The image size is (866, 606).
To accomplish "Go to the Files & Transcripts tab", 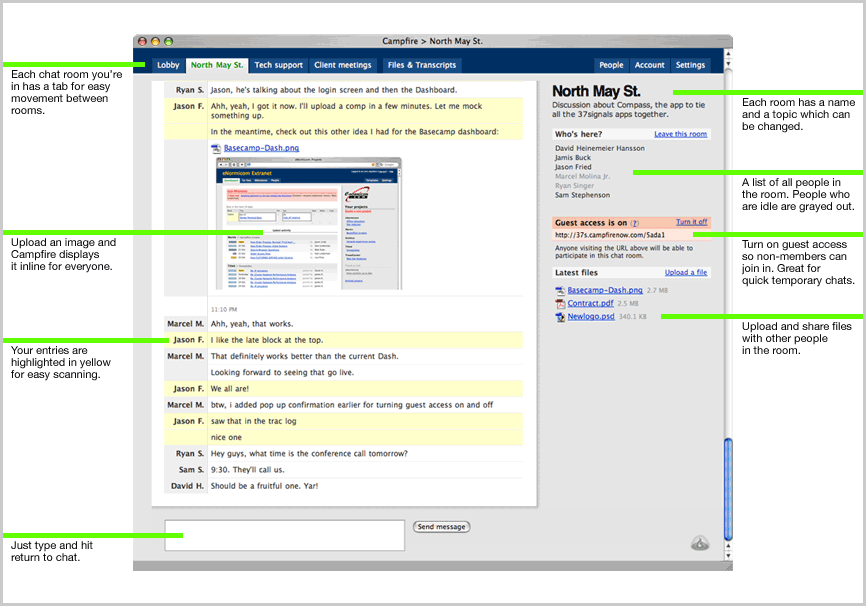I will point(421,65).
